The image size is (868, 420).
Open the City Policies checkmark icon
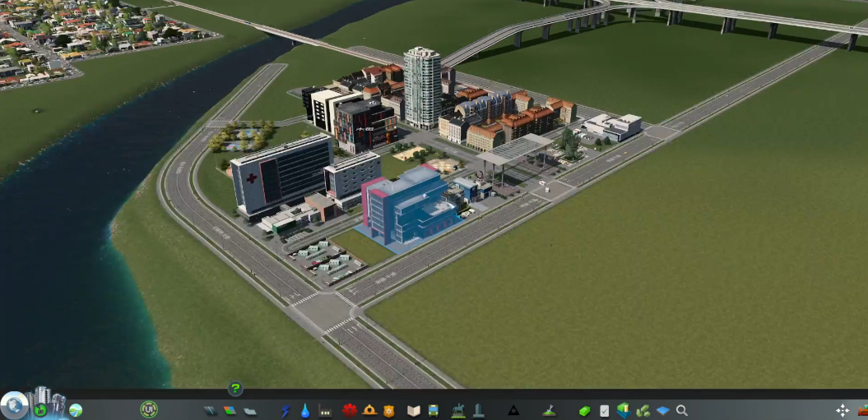[x=605, y=411]
